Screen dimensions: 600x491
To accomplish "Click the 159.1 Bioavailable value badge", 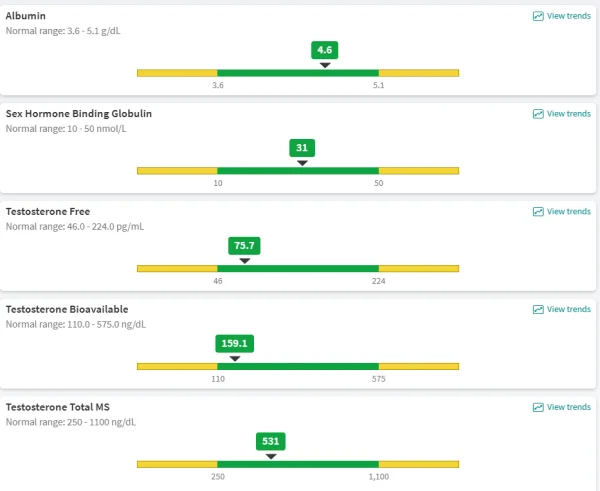I will (x=235, y=343).
